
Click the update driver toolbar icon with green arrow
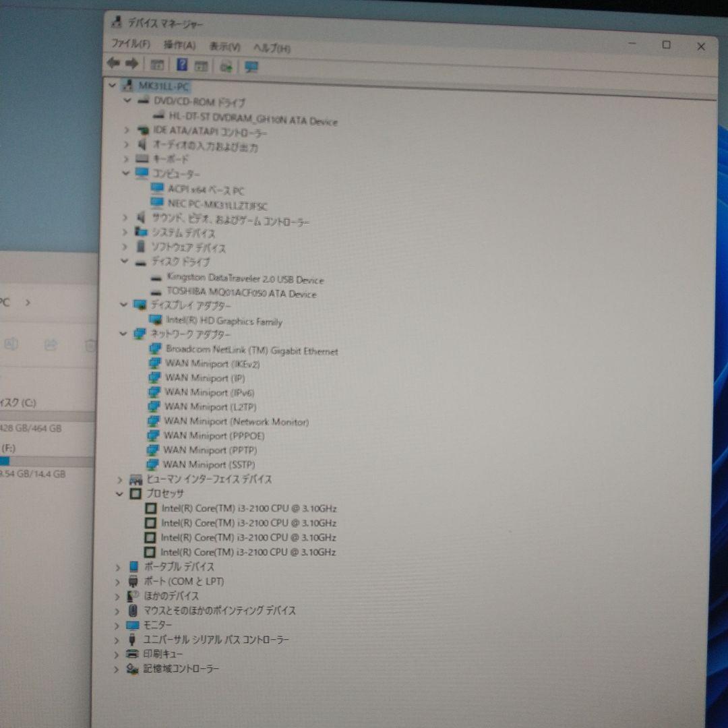[x=227, y=65]
